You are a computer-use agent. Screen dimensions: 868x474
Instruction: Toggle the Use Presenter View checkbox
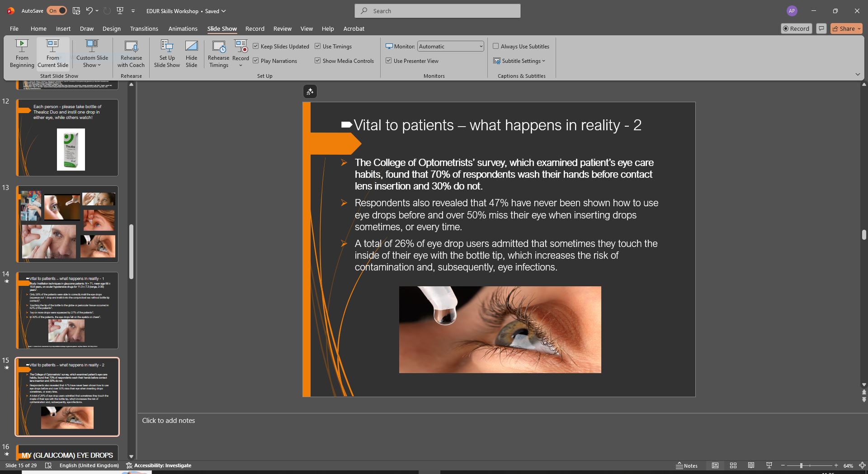click(389, 61)
